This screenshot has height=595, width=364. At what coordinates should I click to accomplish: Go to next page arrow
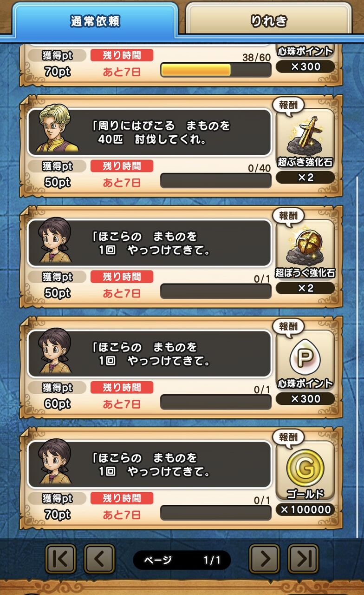coord(265,559)
